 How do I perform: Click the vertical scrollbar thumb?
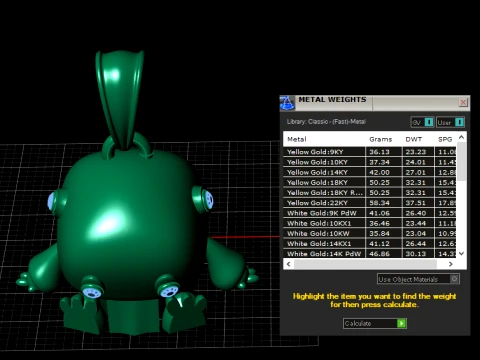pyautogui.click(x=462, y=161)
